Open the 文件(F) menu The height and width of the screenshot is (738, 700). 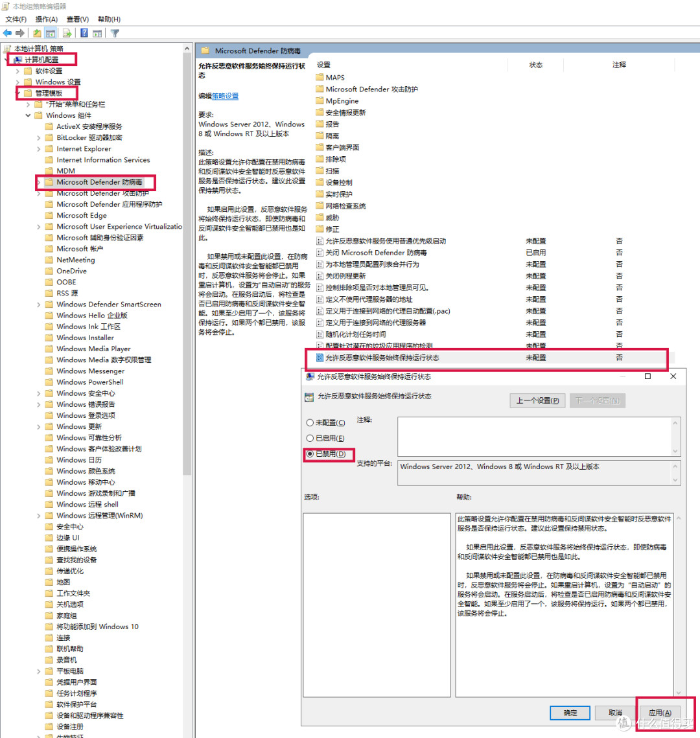pyautogui.click(x=16, y=19)
